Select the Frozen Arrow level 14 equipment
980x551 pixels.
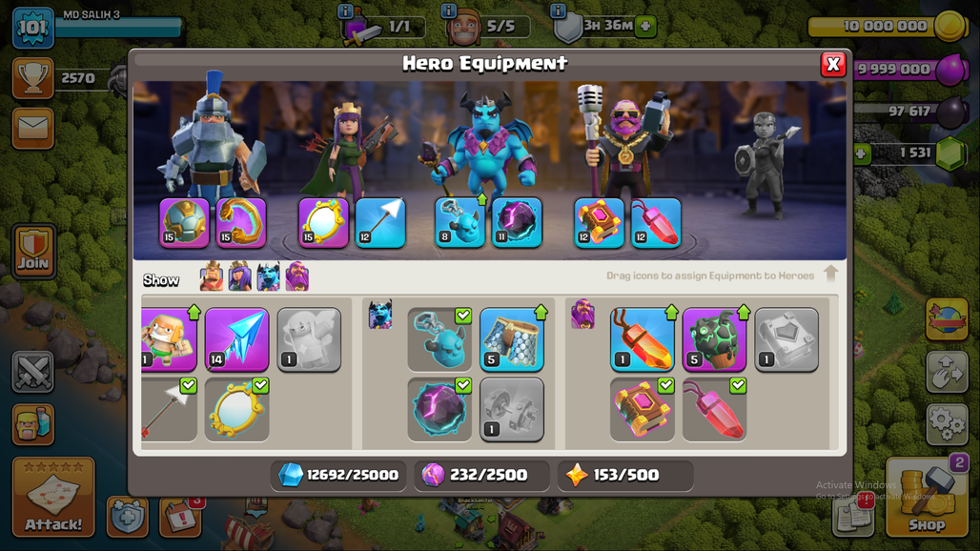click(x=236, y=339)
